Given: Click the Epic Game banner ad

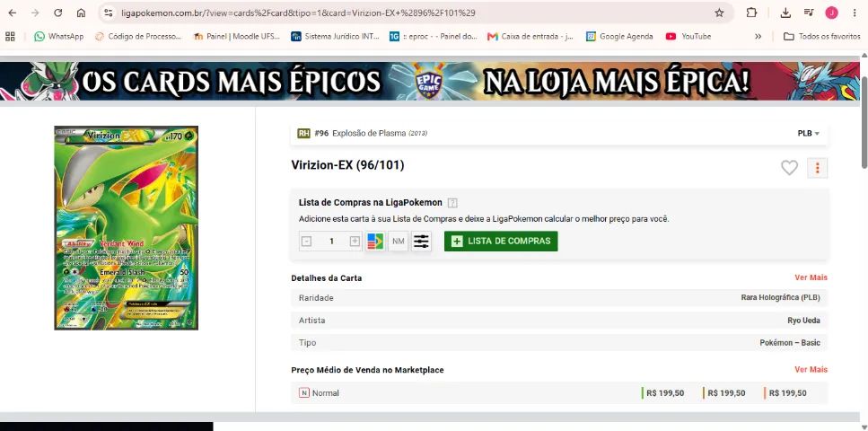Looking at the screenshot, I should pos(430,81).
